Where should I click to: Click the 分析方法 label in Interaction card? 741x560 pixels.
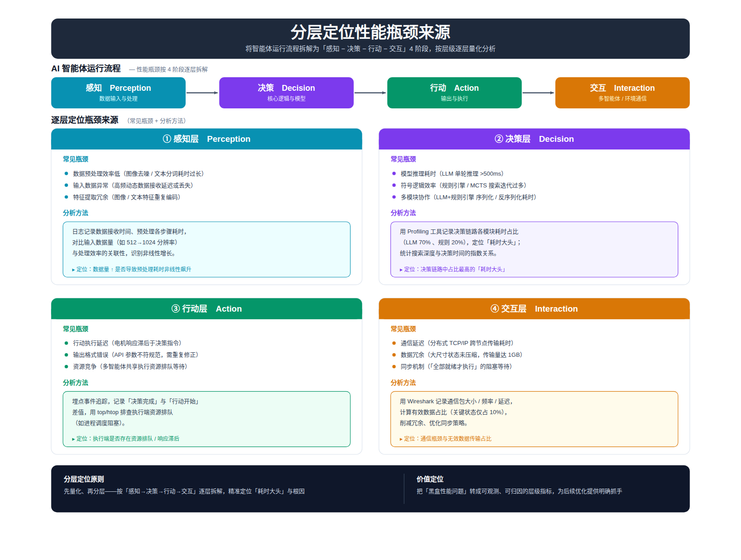403,383
